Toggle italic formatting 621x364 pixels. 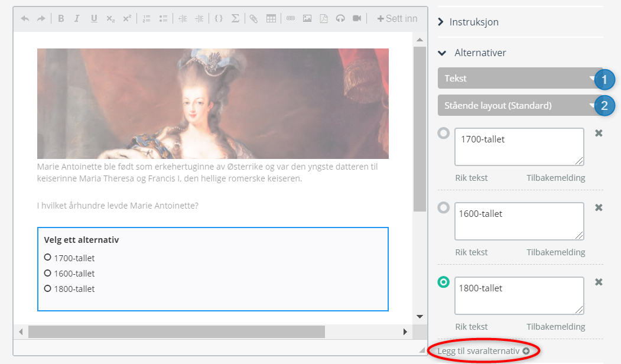click(x=77, y=19)
